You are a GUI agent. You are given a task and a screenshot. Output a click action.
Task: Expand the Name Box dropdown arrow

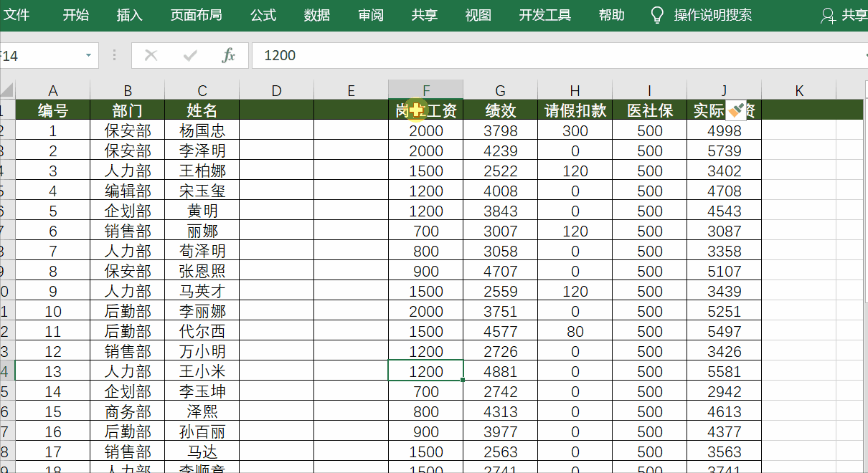point(88,55)
